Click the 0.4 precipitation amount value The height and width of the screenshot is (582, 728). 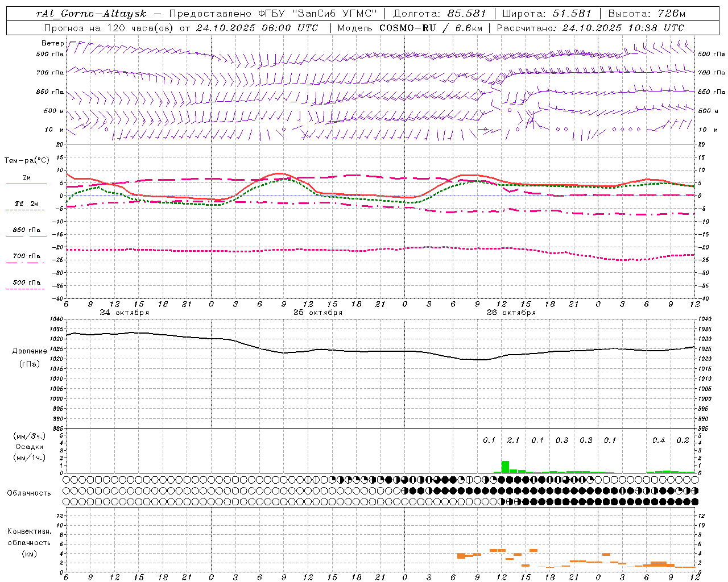click(x=659, y=440)
